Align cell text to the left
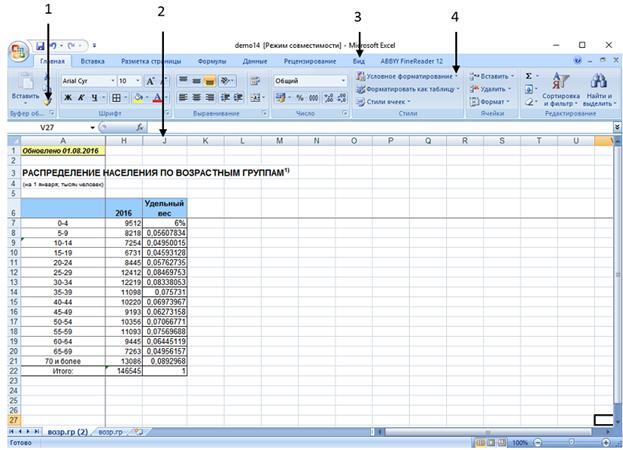The image size is (623, 450). [x=183, y=98]
